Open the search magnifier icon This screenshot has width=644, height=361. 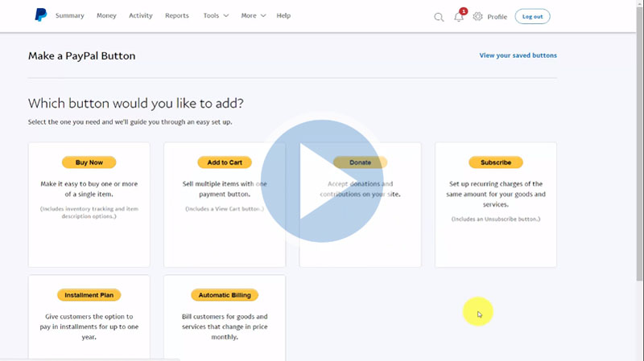coord(439,17)
